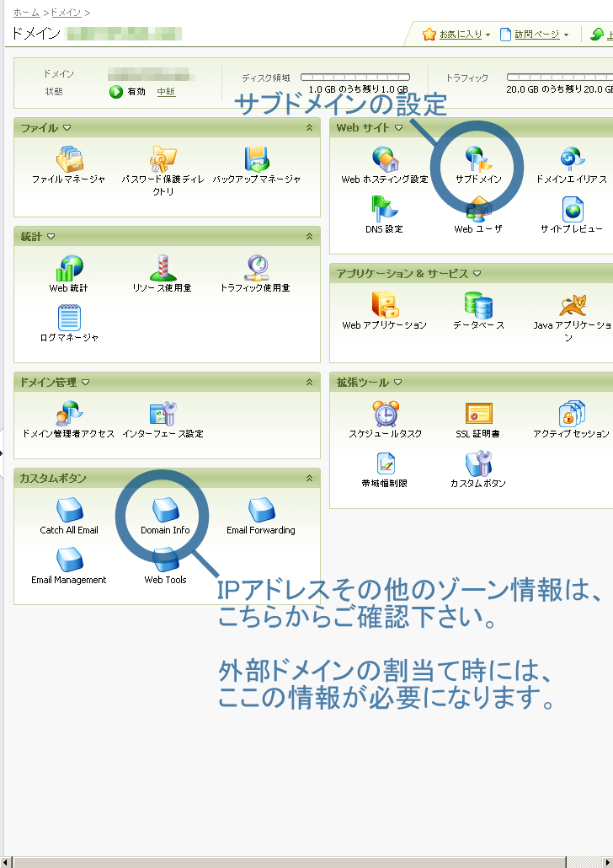This screenshot has width=613, height=868.
Task: Open インターフェース設定 icon
Action: pos(163,414)
